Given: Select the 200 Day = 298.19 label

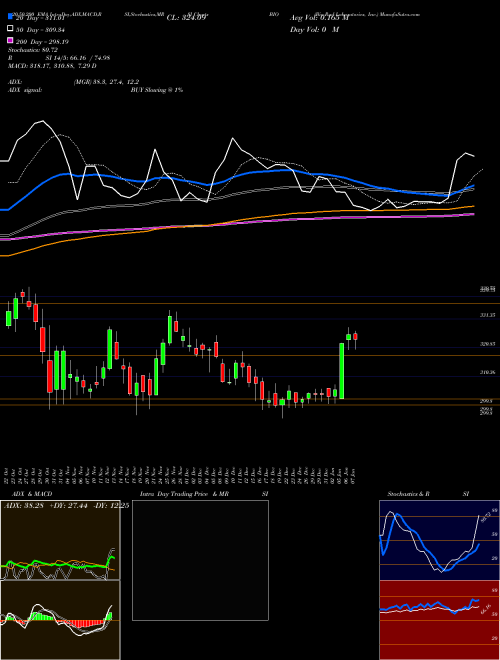Looking at the screenshot, I should [x=42, y=42].
